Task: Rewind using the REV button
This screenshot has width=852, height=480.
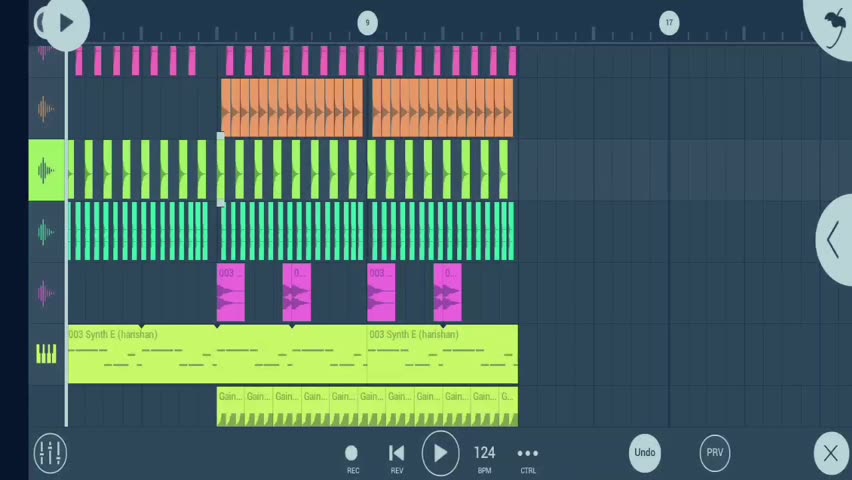Action: tap(397, 458)
